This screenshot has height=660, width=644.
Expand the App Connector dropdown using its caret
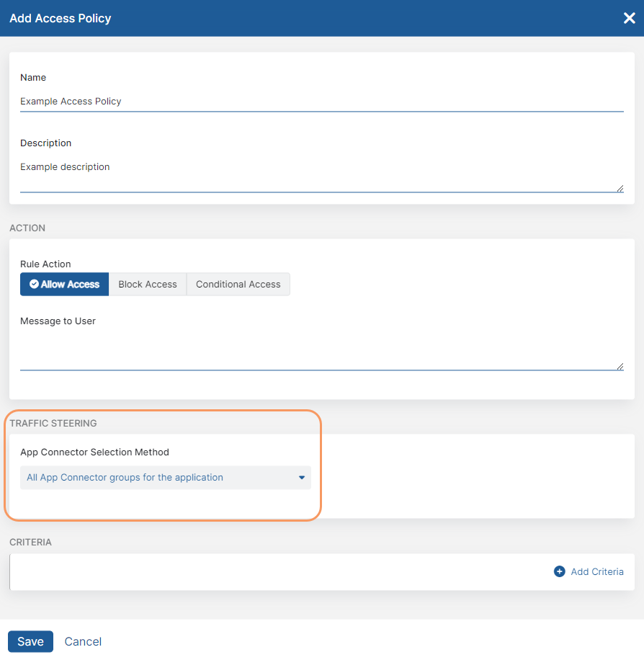click(x=302, y=478)
